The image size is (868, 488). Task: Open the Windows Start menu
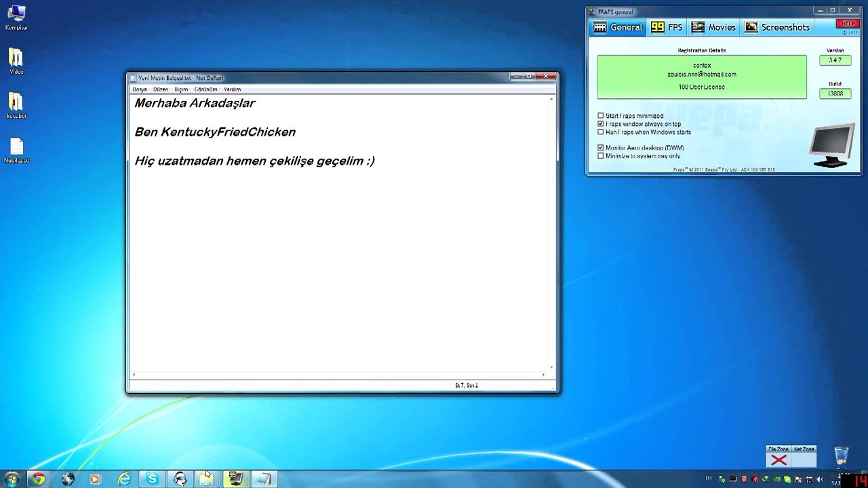coord(12,479)
